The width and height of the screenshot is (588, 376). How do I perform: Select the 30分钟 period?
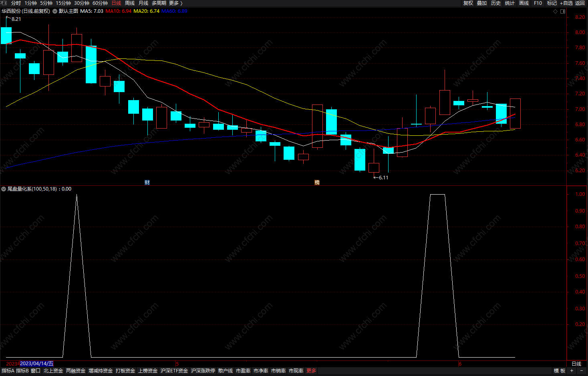pos(82,3)
